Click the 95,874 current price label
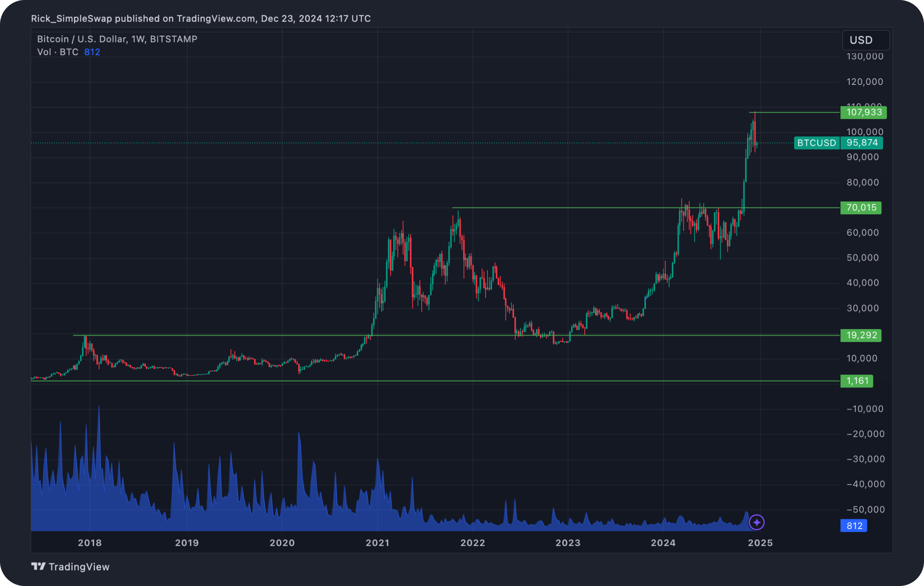The width and height of the screenshot is (924, 586). point(862,143)
